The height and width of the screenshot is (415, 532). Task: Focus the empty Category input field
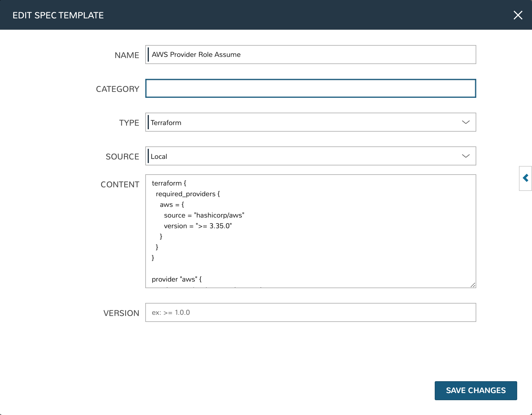310,89
